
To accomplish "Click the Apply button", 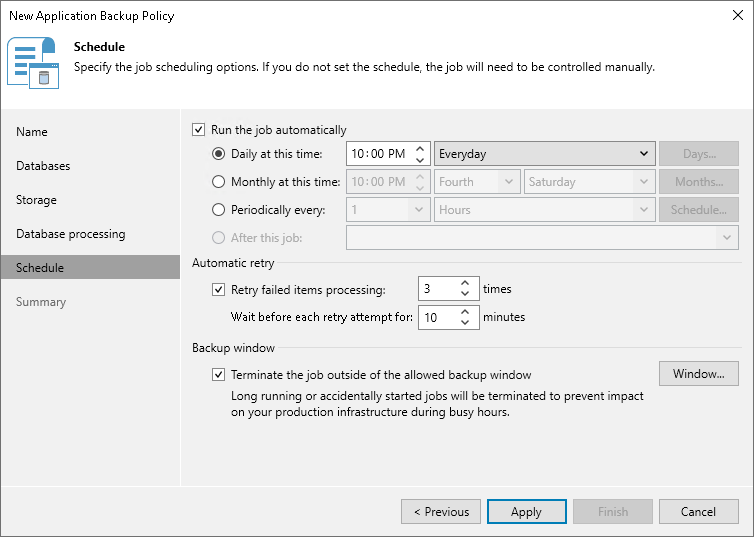I will coord(527,512).
